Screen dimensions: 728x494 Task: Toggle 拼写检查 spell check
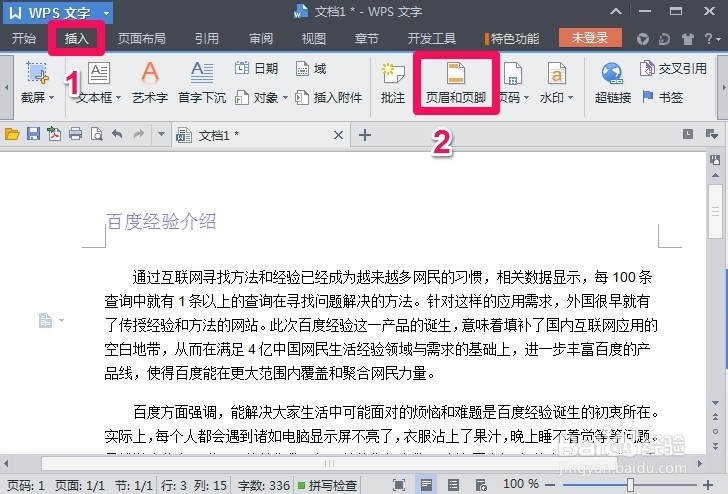coord(327,486)
